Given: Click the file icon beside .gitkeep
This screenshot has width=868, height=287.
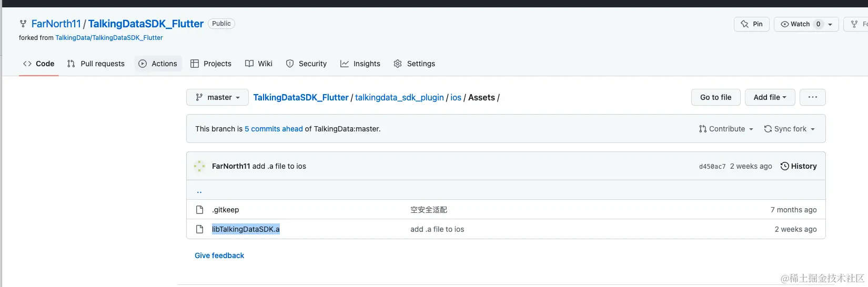Looking at the screenshot, I should click(200, 210).
